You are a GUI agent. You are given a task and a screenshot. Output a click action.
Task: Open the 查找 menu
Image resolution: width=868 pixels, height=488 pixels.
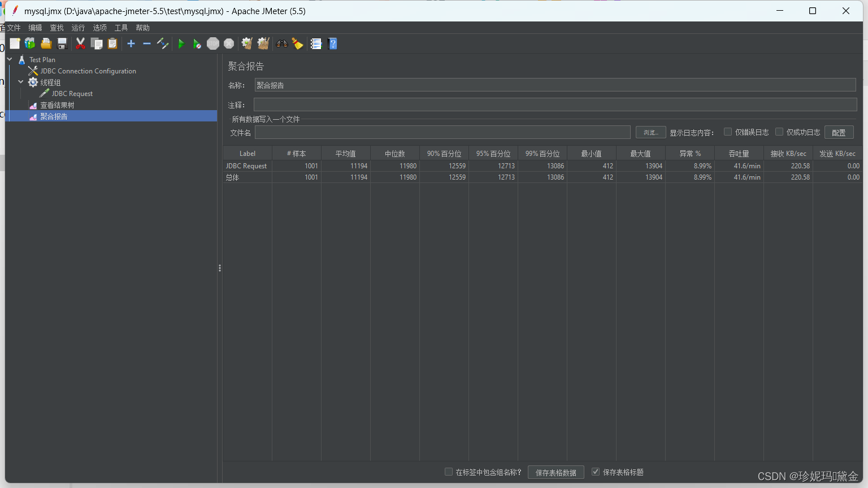click(x=57, y=28)
